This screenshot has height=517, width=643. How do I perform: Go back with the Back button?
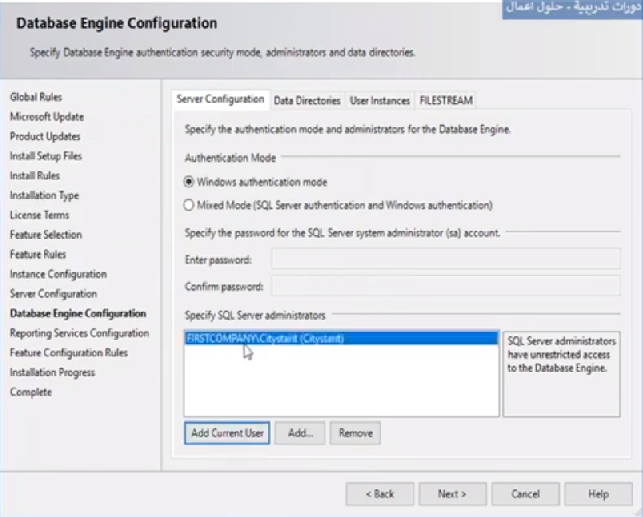[x=380, y=494]
